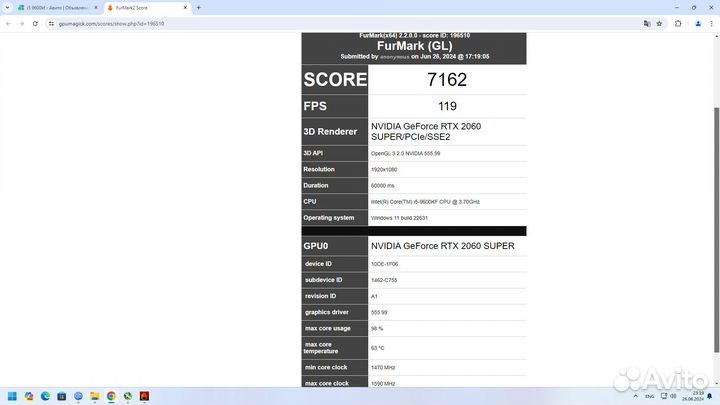
Task: Close the Avito listing tab
Action: (96, 8)
